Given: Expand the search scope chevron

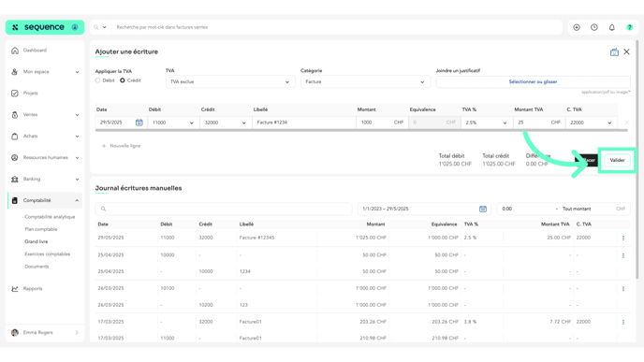Looking at the screenshot, I should tap(104, 27).
